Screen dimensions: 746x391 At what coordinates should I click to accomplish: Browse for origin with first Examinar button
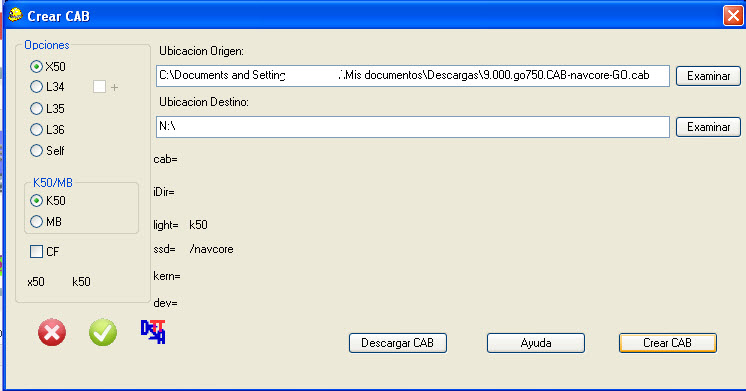pos(708,76)
